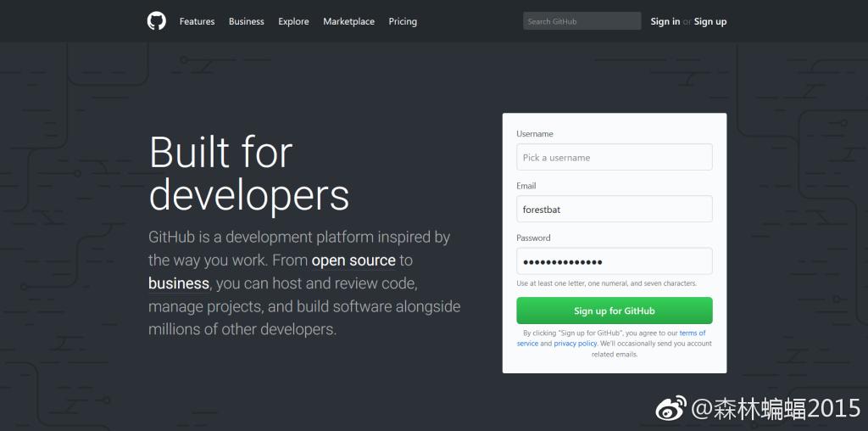
Task: Submit with Sign up for GitHub button
Action: [x=615, y=311]
